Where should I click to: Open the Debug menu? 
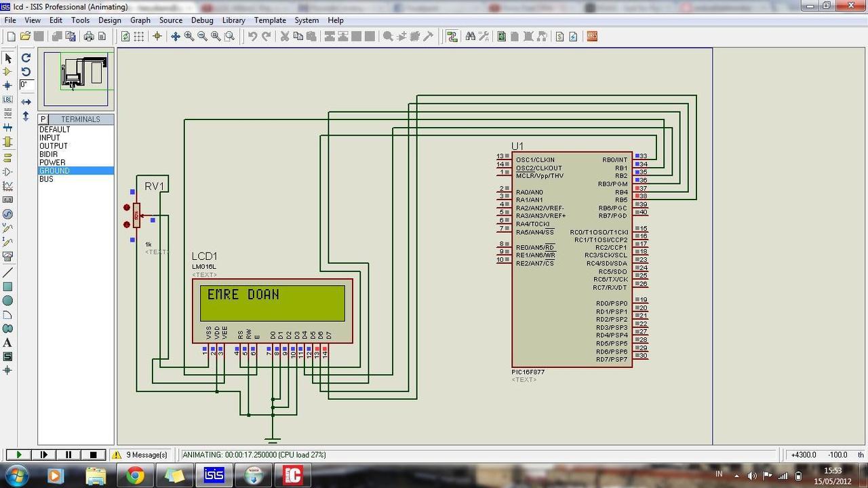202,20
